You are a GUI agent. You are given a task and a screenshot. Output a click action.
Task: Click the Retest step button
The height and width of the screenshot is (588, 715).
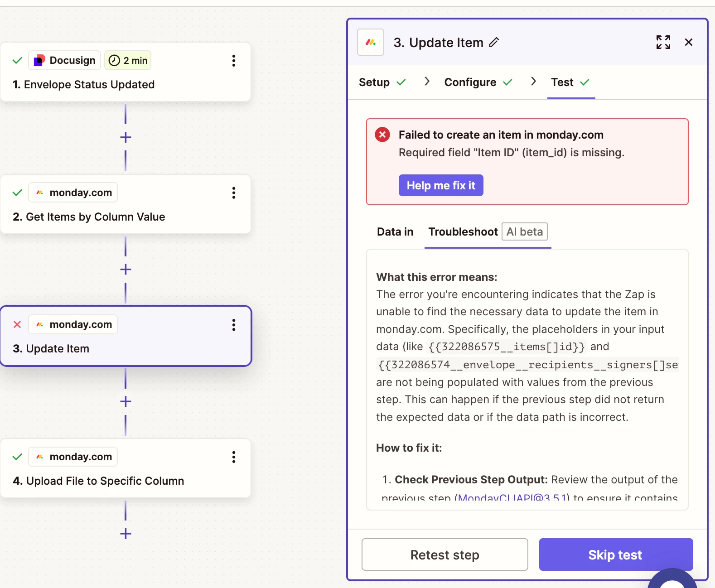pos(444,554)
